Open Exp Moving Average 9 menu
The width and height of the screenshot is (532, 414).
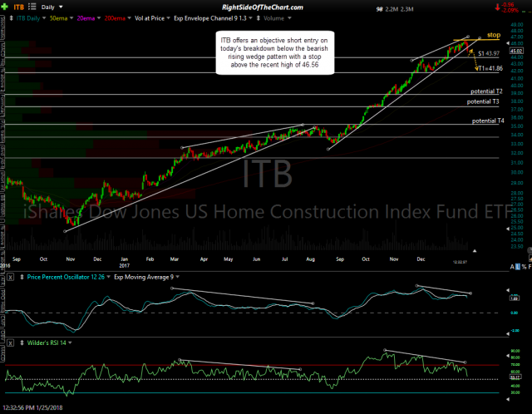(x=146, y=277)
